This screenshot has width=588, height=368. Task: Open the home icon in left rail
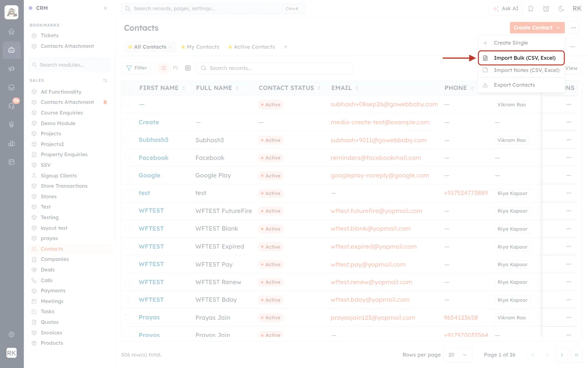click(x=11, y=31)
